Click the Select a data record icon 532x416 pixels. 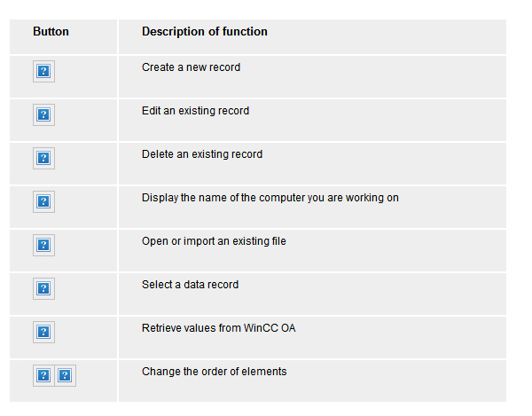(x=43, y=289)
